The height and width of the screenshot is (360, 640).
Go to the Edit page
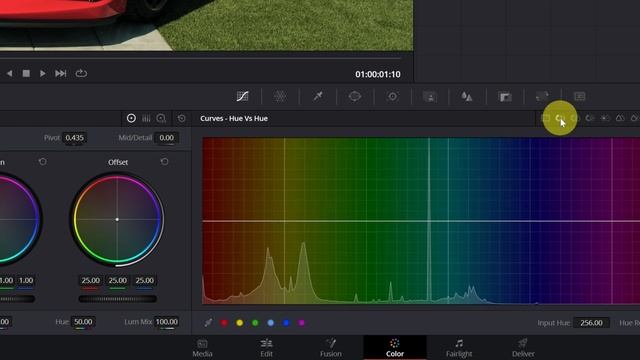pos(267,348)
